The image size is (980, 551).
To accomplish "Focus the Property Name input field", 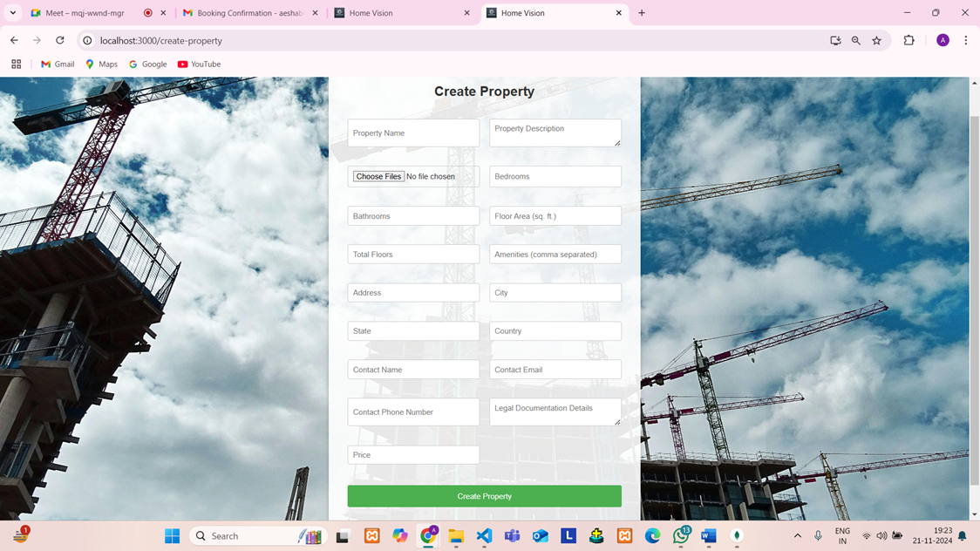I will [x=413, y=133].
